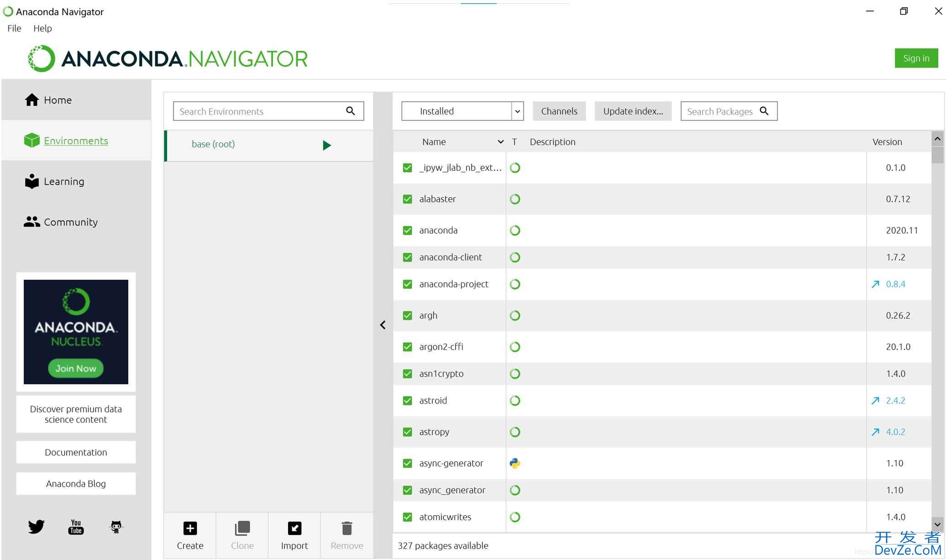This screenshot has width=946, height=560.
Task: Click the upgrade arrow next to astropy version
Action: click(875, 432)
